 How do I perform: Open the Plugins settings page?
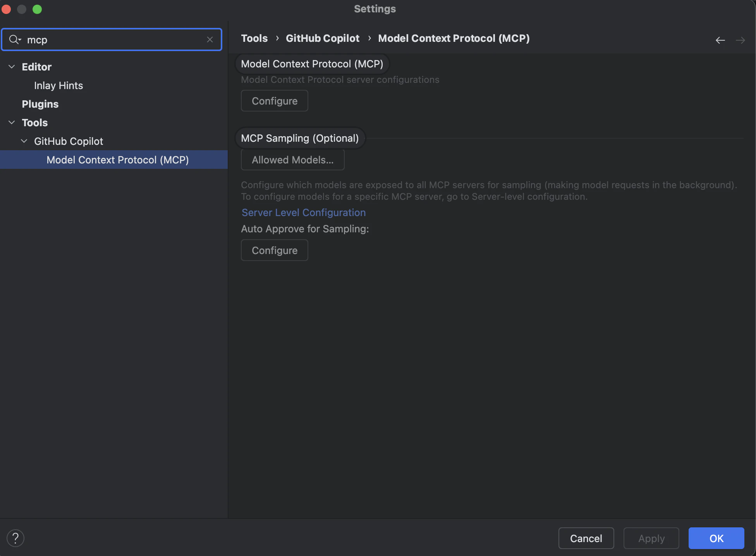point(40,104)
